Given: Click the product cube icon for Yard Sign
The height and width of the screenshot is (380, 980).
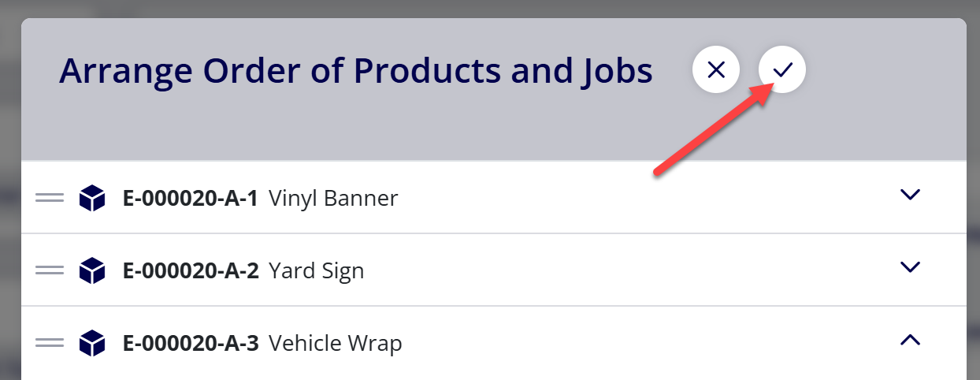Looking at the screenshot, I should click(x=92, y=270).
